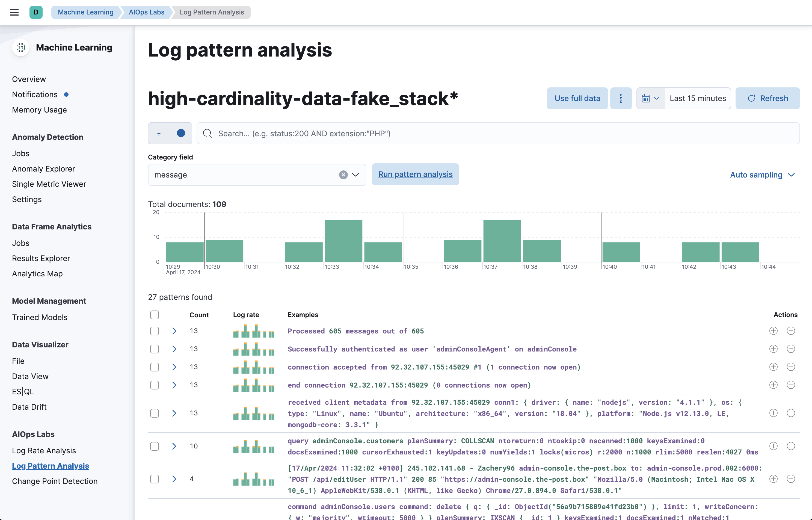Open the vertical dots options menu
The width and height of the screenshot is (812, 520).
pyautogui.click(x=621, y=98)
